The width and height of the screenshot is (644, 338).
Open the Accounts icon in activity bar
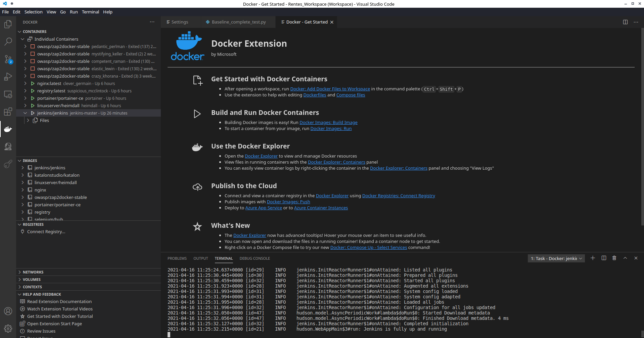[8, 311]
